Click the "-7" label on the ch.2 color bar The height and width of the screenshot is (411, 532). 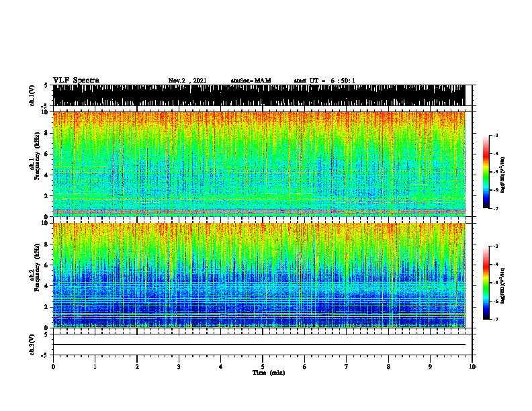496,319
